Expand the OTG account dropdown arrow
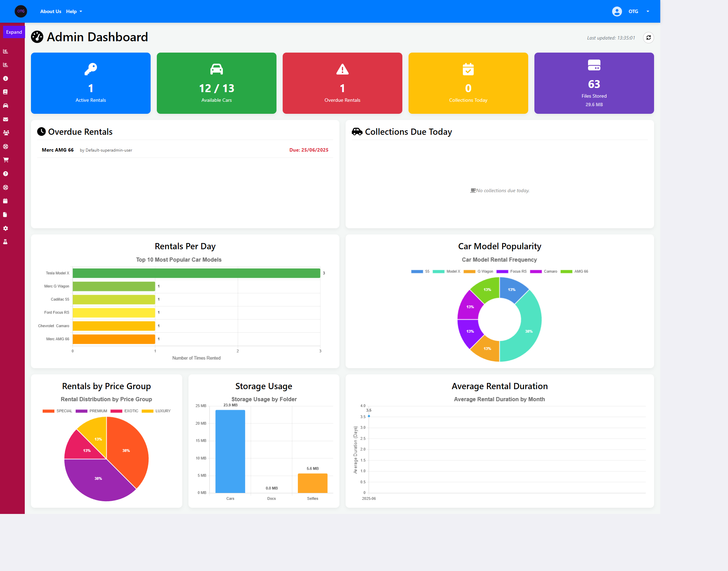Viewport: 728px width, 571px height. (648, 11)
